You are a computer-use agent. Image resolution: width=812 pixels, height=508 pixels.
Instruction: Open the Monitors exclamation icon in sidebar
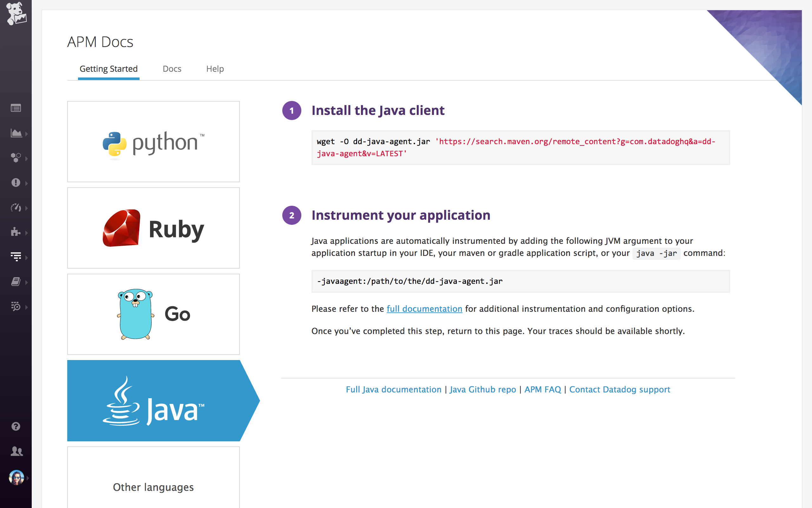(x=16, y=183)
